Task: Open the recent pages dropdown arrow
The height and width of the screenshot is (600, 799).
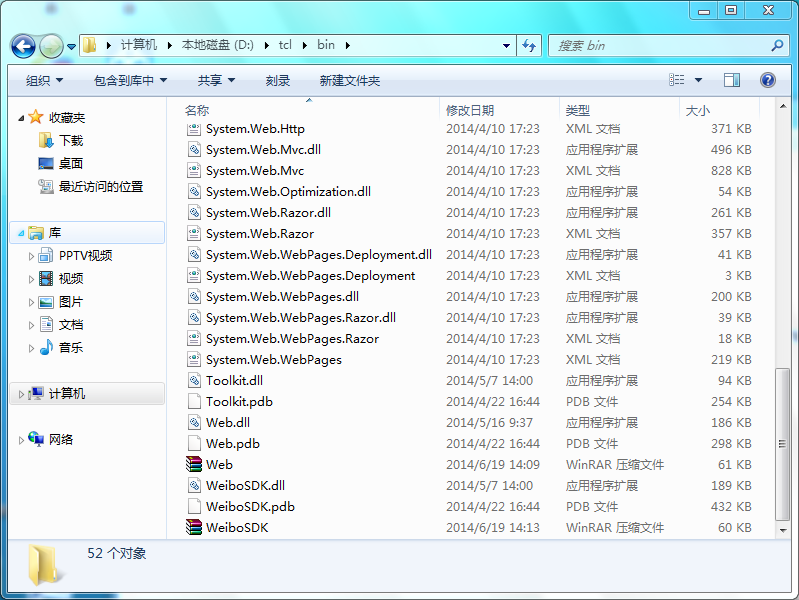Action: click(x=71, y=47)
